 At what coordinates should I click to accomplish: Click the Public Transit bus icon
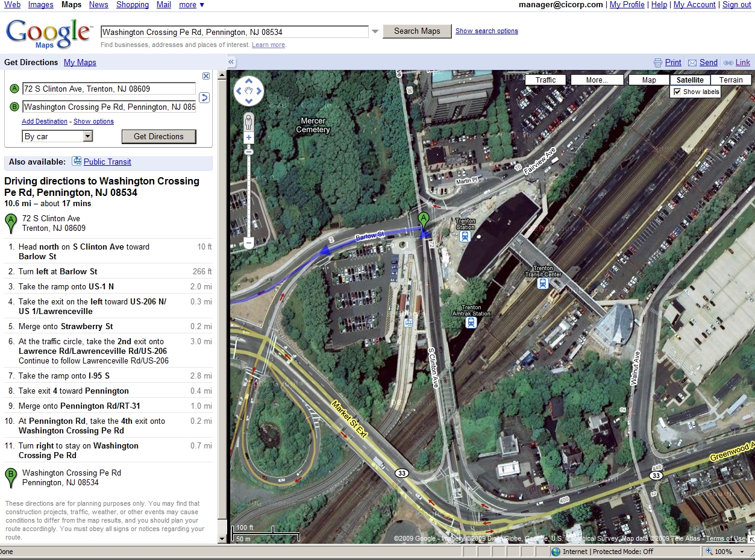click(77, 161)
